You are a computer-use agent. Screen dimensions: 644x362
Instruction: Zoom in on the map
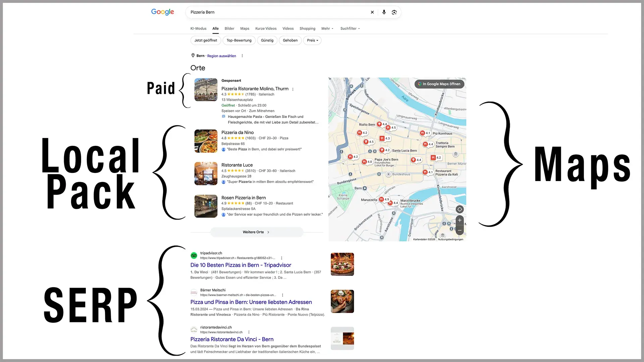tap(460, 220)
